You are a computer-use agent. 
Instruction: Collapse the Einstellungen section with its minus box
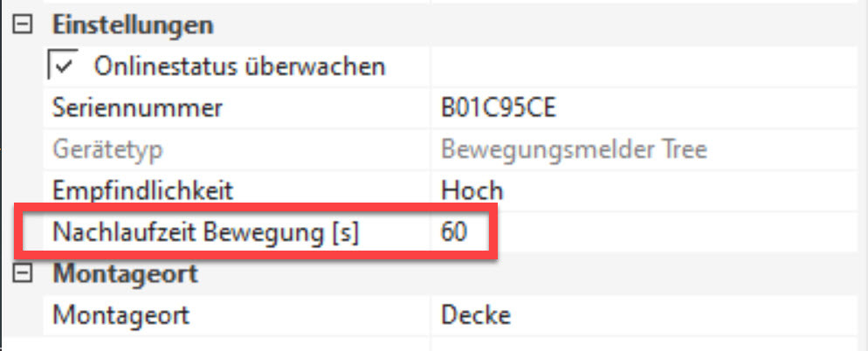coord(24,25)
